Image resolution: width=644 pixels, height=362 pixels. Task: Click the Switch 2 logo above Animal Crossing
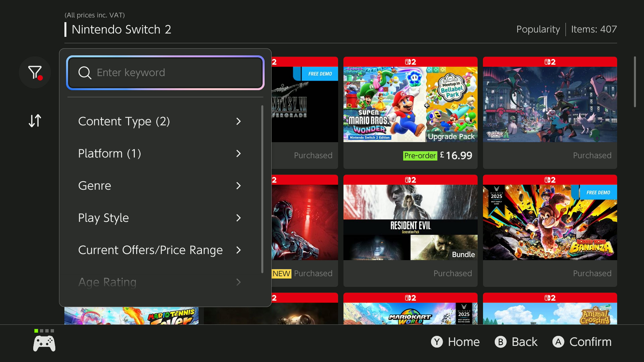tap(550, 298)
